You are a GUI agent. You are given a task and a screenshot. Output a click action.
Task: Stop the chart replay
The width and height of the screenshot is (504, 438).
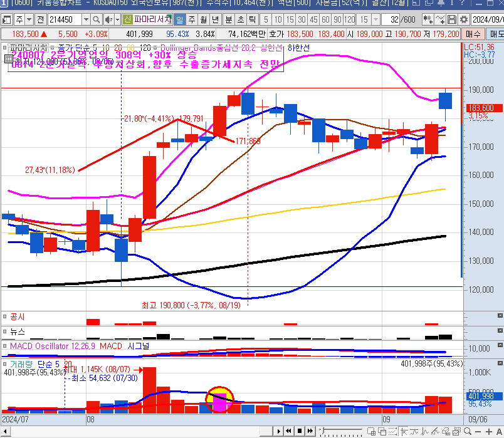[x=300, y=431]
